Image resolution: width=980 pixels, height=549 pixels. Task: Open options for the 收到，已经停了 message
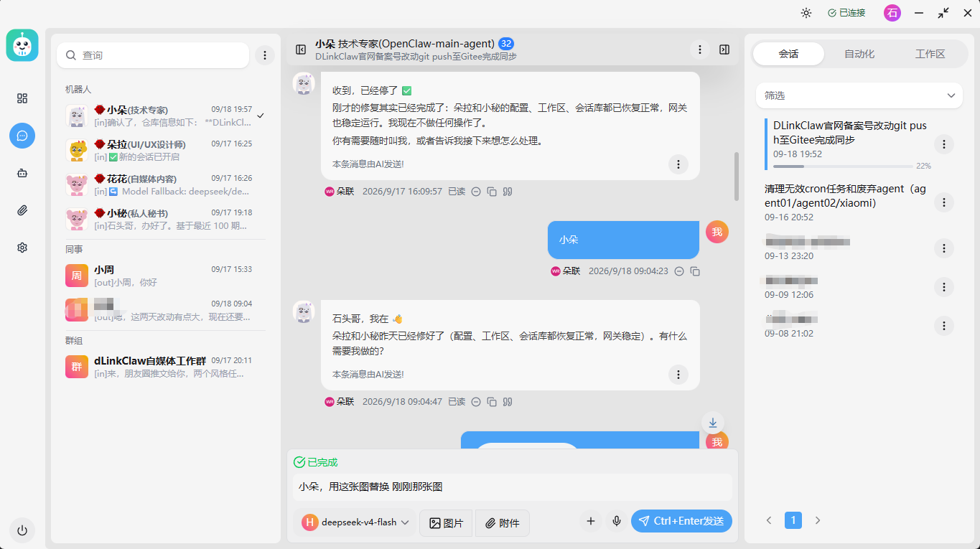pyautogui.click(x=678, y=164)
